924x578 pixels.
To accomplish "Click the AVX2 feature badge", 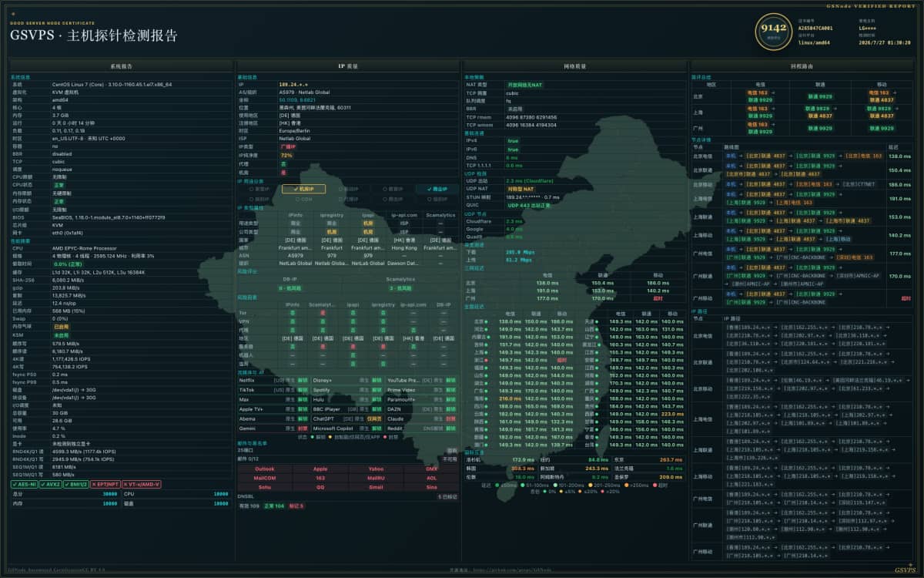I will pyautogui.click(x=49, y=484).
